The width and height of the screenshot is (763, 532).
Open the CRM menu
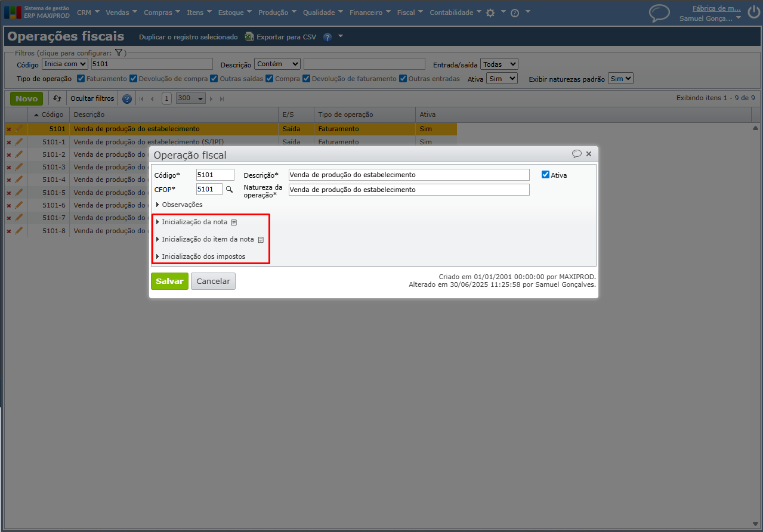coord(88,13)
